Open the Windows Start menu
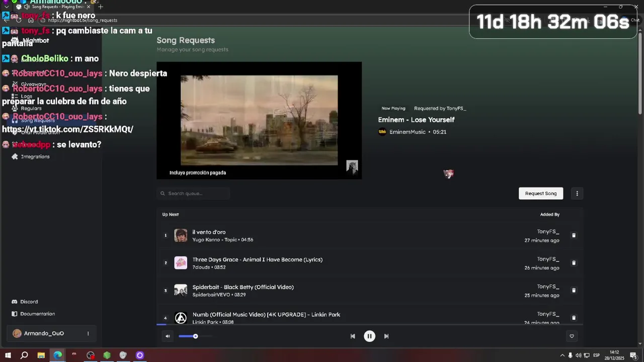 (8, 355)
